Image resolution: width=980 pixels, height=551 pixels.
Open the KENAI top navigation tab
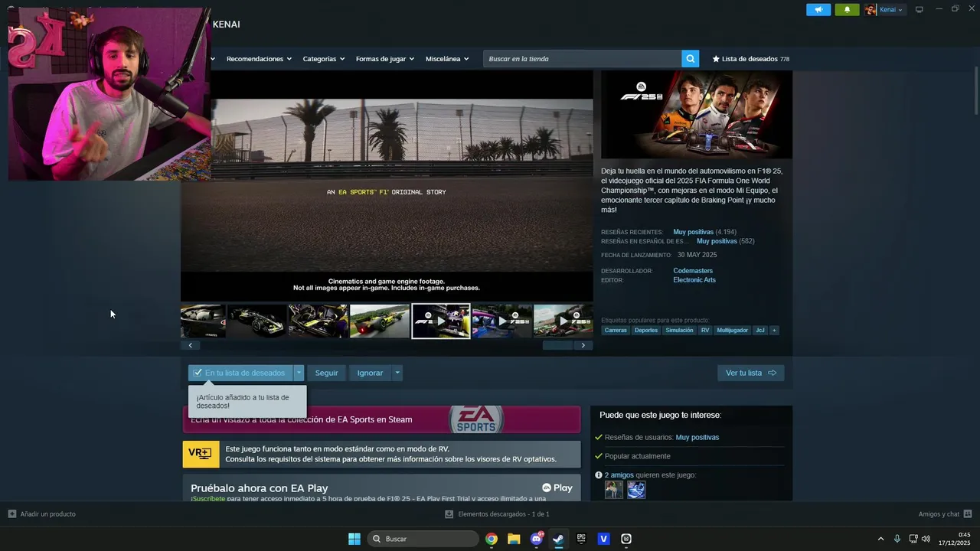coord(227,24)
